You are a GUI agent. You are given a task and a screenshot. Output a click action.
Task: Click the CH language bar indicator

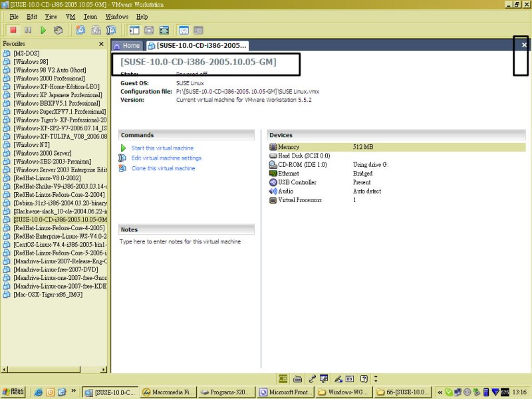coord(283,378)
